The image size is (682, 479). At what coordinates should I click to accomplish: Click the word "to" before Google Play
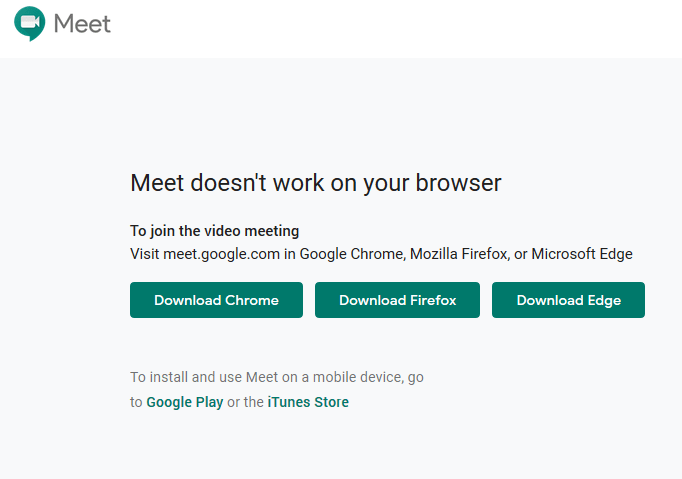point(137,403)
